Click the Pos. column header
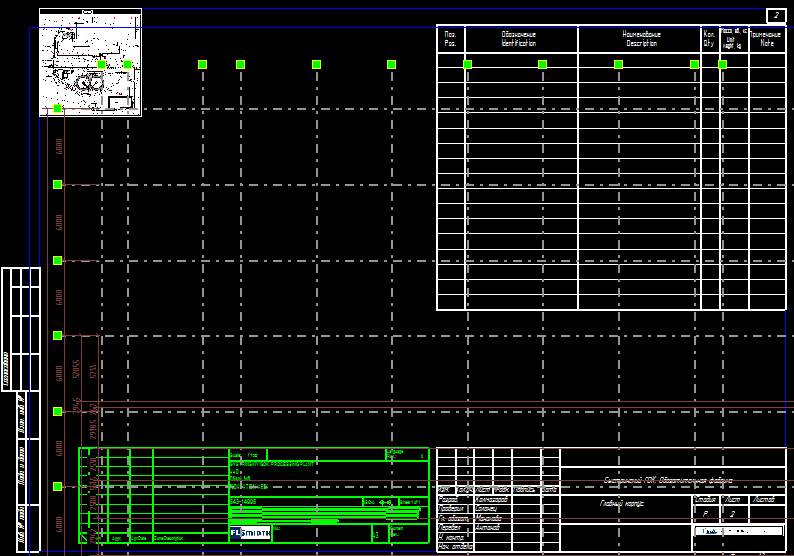Screen dimensions: 794x556 coord(449,39)
